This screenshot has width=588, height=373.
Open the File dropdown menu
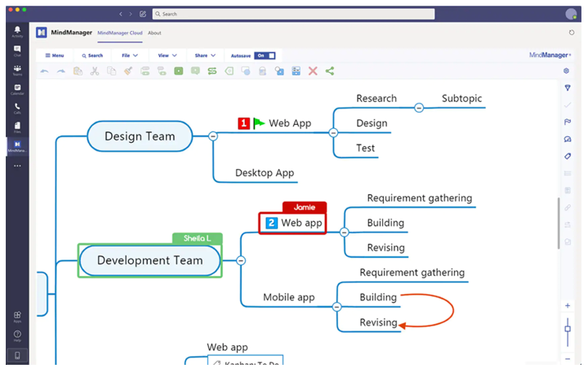[129, 56]
